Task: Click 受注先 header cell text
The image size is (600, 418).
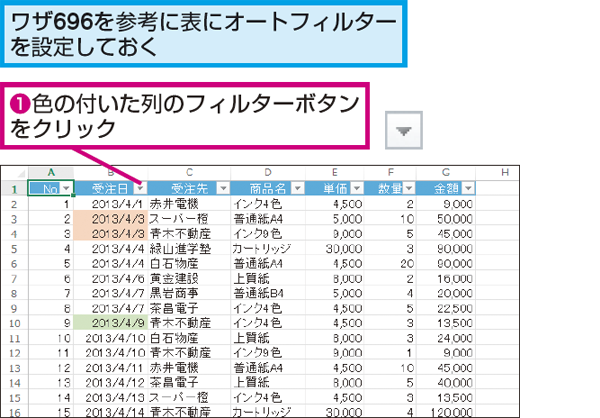Action: (189, 188)
